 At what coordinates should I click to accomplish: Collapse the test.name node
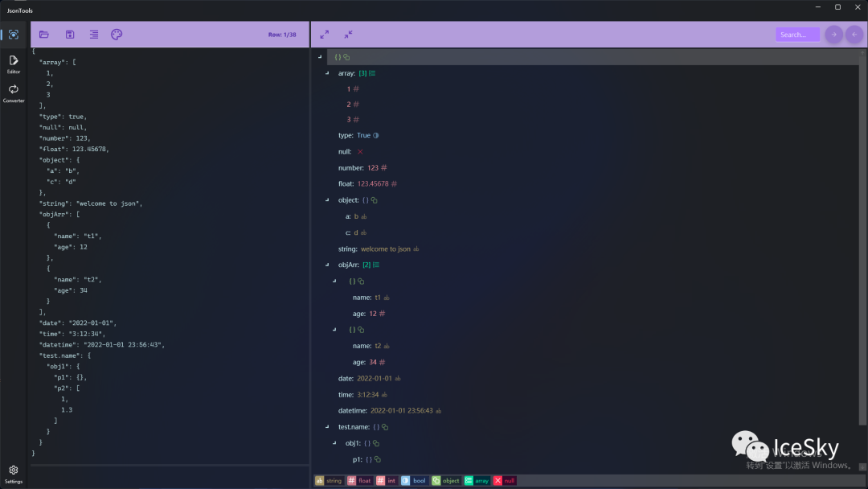327,427
